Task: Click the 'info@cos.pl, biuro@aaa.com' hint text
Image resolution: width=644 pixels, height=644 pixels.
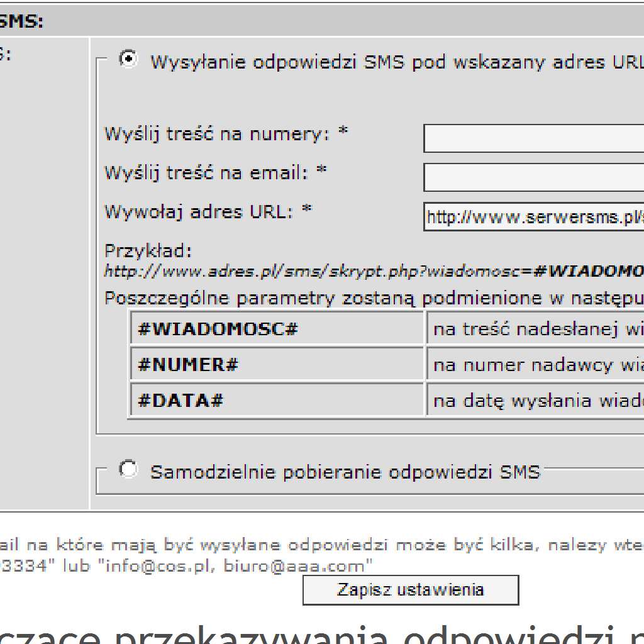Action: click(235, 566)
